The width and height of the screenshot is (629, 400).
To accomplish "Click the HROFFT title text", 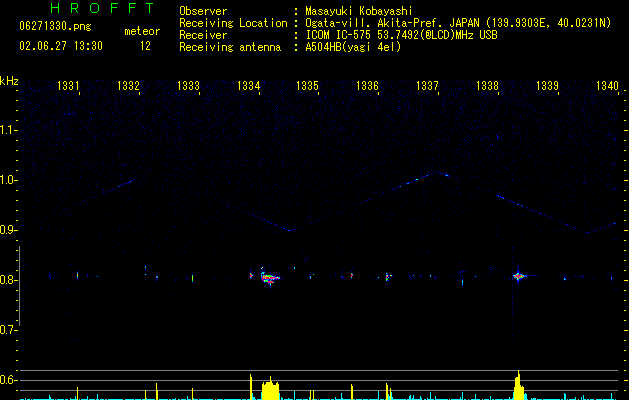I will coord(103,8).
